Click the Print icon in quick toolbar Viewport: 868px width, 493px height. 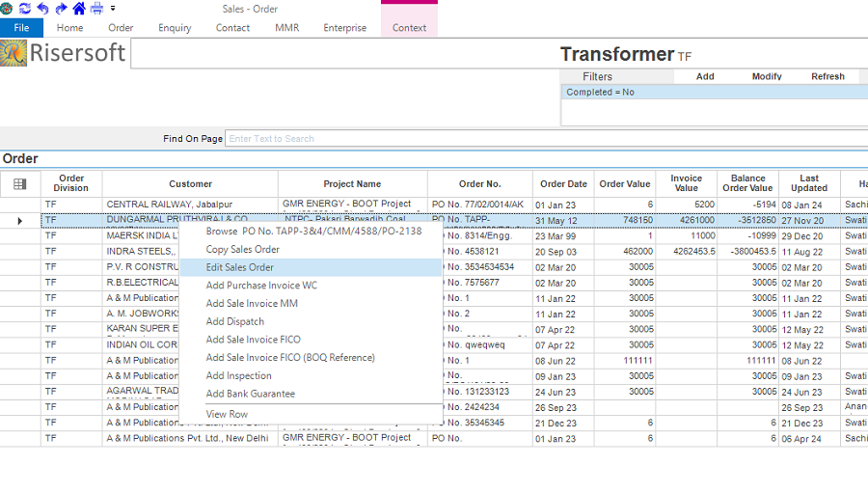(x=96, y=9)
